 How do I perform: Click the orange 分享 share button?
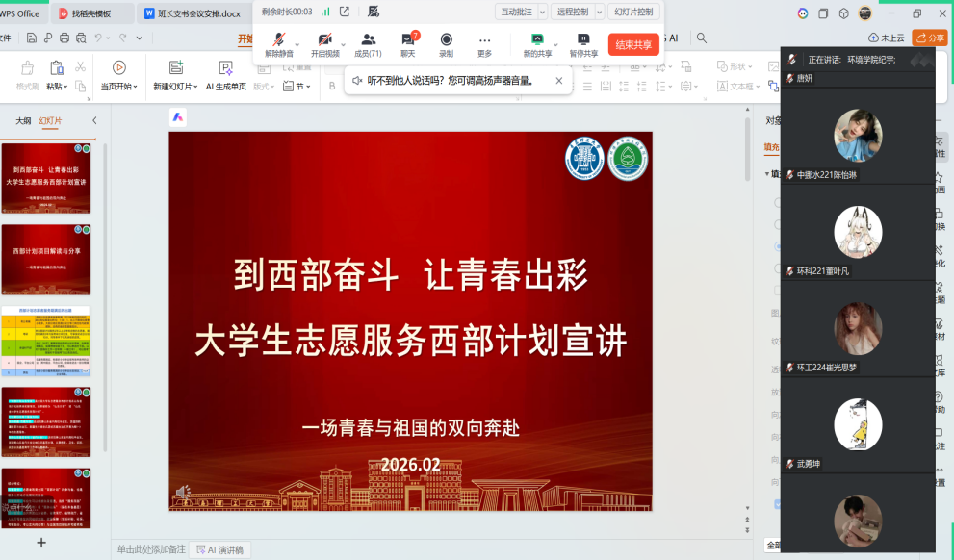931,38
